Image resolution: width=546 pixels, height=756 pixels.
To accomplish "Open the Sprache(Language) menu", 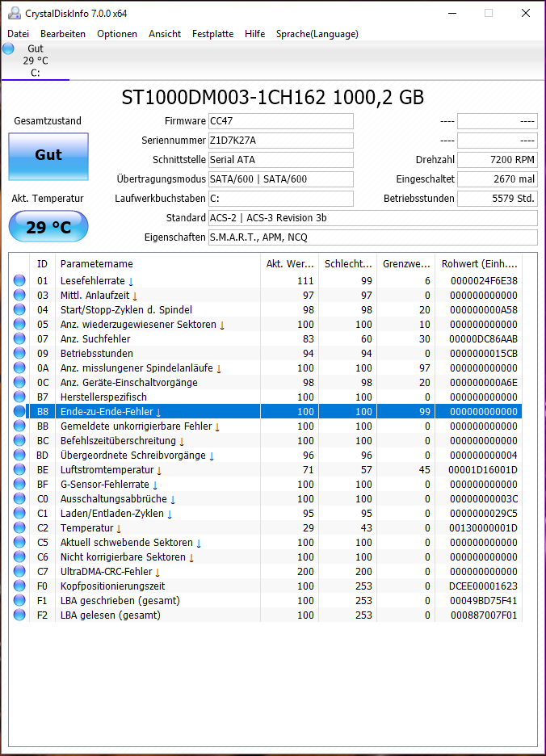I will coord(317,34).
